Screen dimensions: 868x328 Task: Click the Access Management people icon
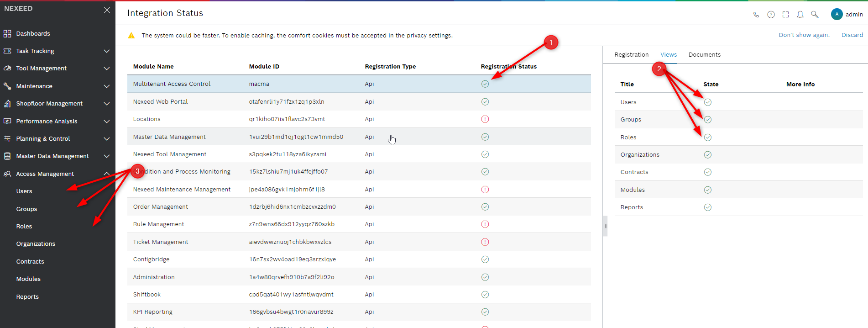(7, 174)
